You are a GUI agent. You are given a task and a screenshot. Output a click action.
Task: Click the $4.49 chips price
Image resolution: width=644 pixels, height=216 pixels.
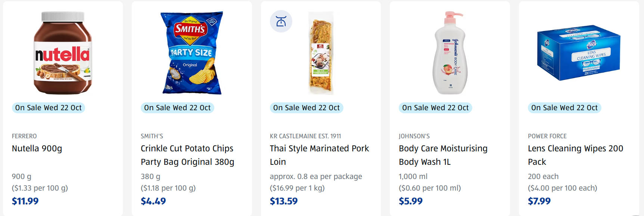(x=153, y=201)
